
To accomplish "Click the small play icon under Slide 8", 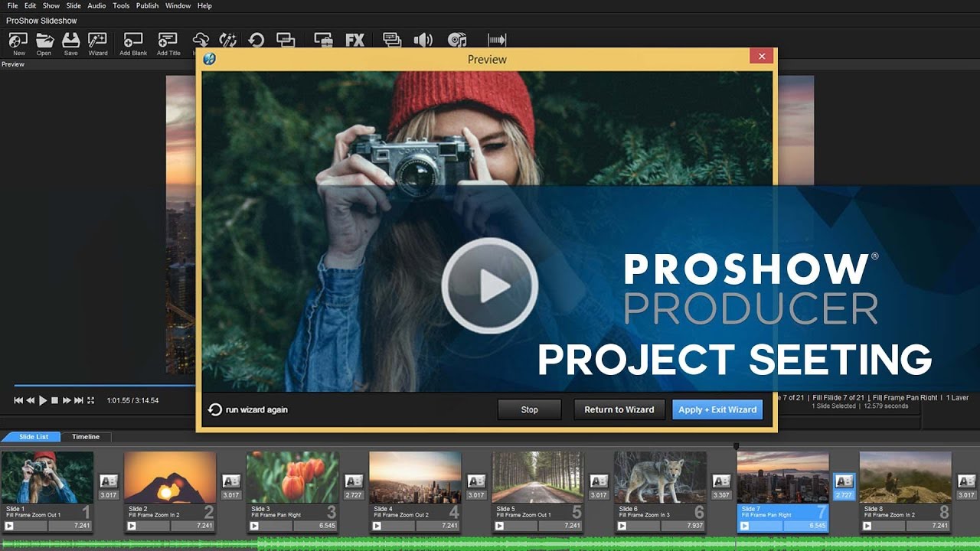I will tap(867, 526).
